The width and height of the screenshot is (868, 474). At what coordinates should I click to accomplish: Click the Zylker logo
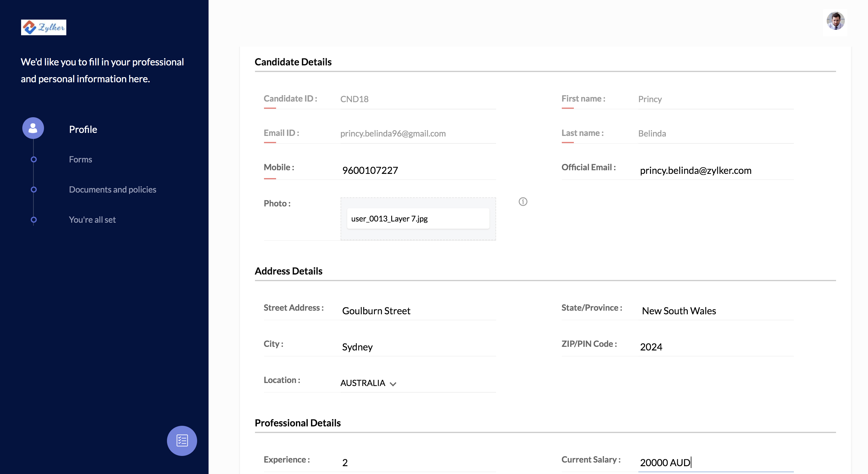(x=43, y=27)
